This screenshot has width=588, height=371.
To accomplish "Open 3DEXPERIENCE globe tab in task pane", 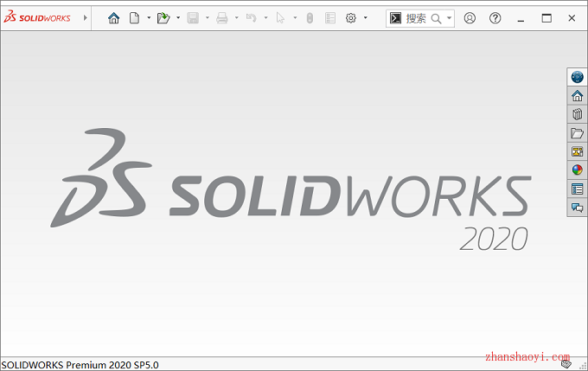I will pyautogui.click(x=577, y=77).
